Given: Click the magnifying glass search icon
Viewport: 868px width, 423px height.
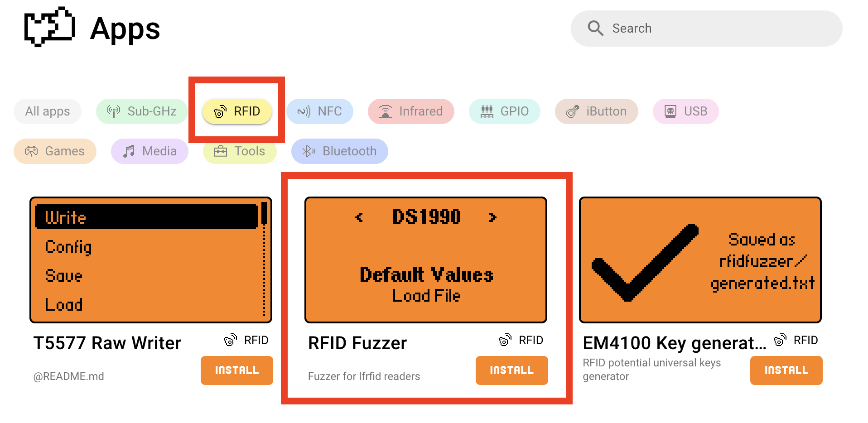Looking at the screenshot, I should [595, 28].
